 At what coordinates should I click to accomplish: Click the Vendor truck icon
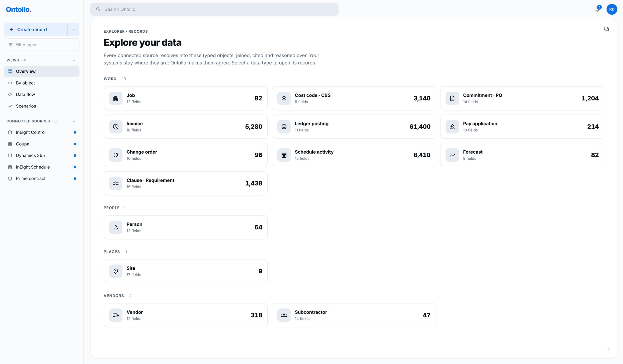[116, 315]
